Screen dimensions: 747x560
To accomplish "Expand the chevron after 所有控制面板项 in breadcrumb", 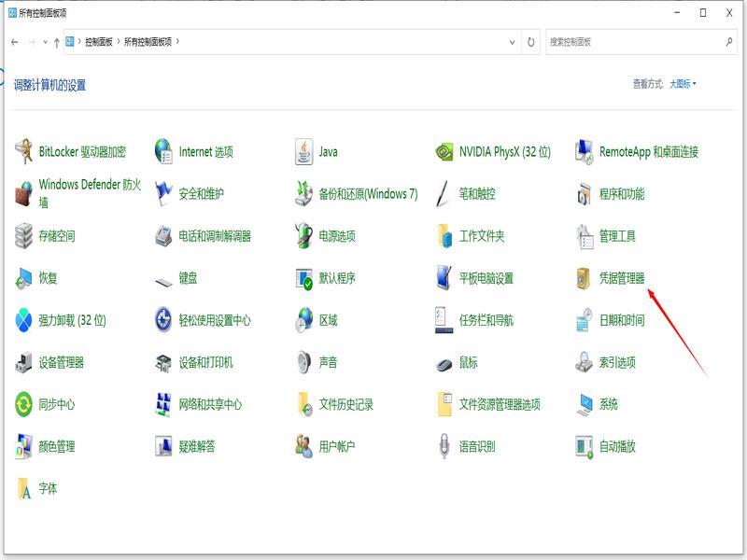I will coord(177,42).
